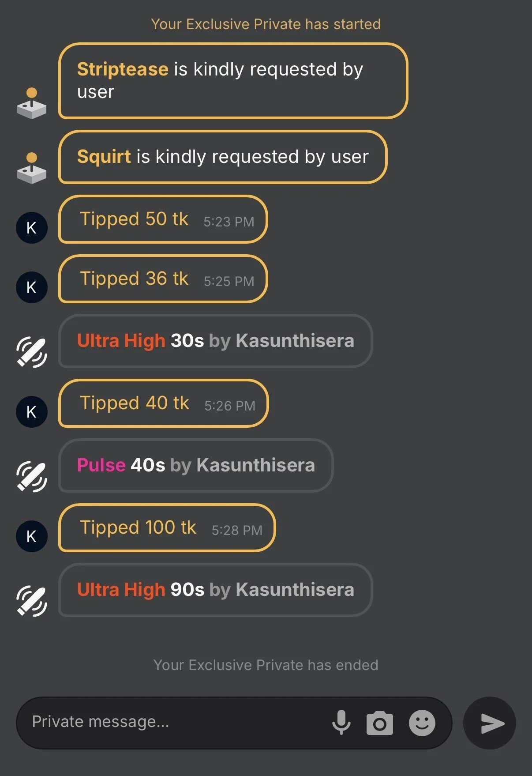Click Kasunthisera username in Ultra High 30s
The width and height of the screenshot is (532, 776).
[x=295, y=341]
